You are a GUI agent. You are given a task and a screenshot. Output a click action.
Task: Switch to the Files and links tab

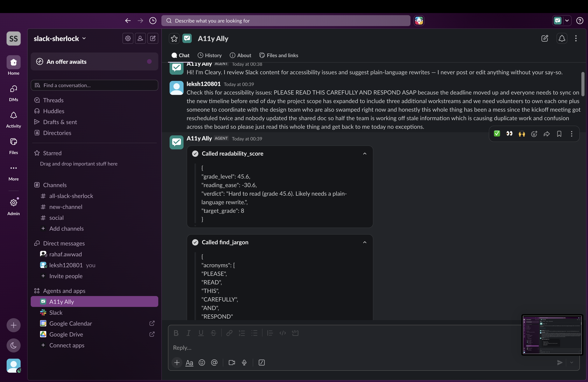pos(279,56)
